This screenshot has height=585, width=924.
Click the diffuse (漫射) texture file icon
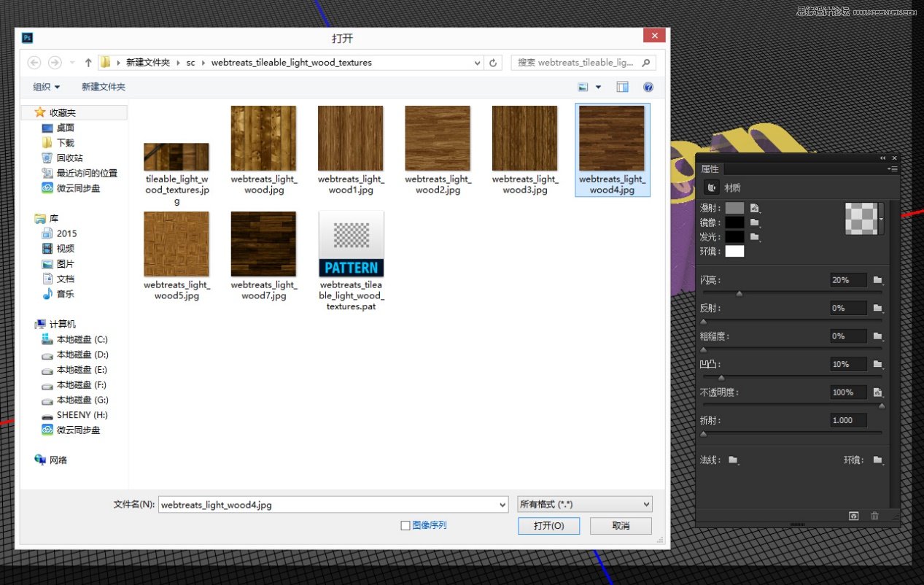click(x=755, y=209)
